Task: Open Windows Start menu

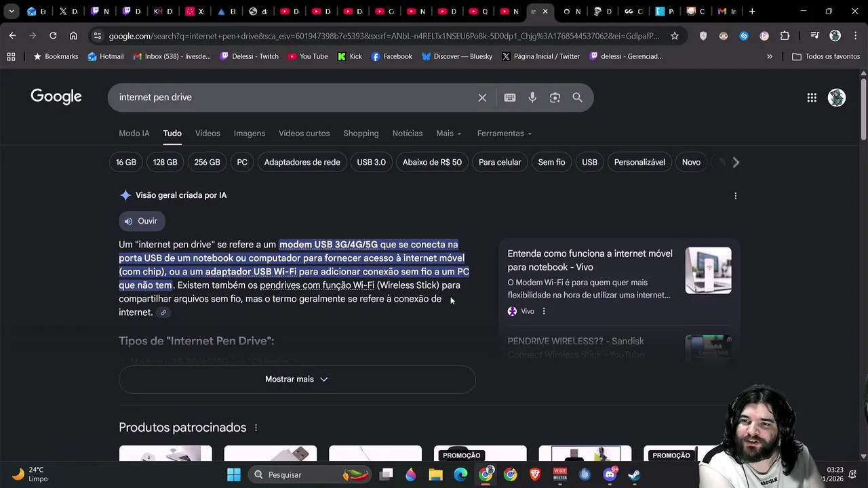Action: (234, 474)
